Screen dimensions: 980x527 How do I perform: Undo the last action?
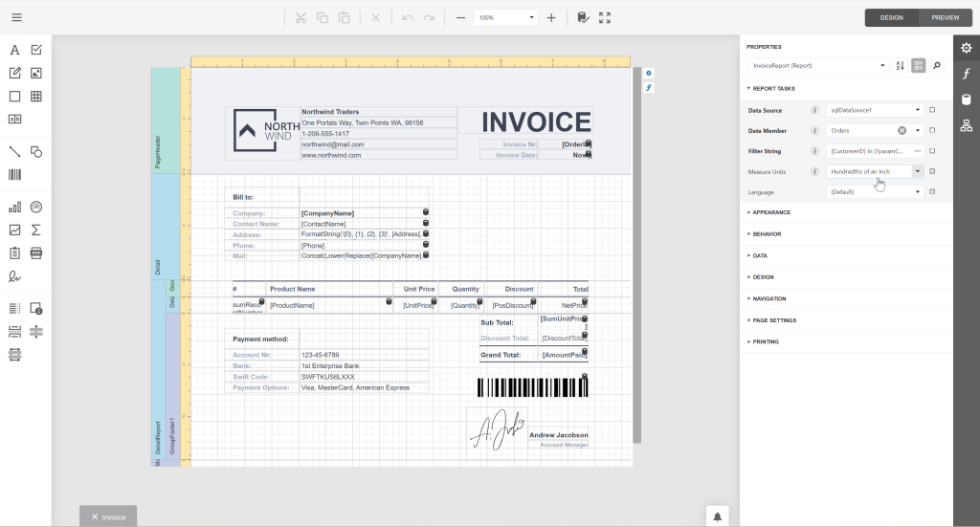click(x=408, y=17)
